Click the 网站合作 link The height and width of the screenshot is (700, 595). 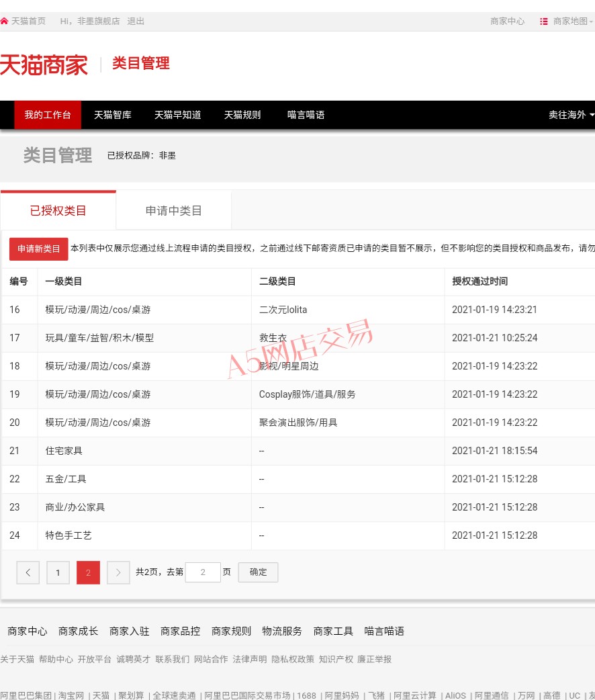click(211, 660)
